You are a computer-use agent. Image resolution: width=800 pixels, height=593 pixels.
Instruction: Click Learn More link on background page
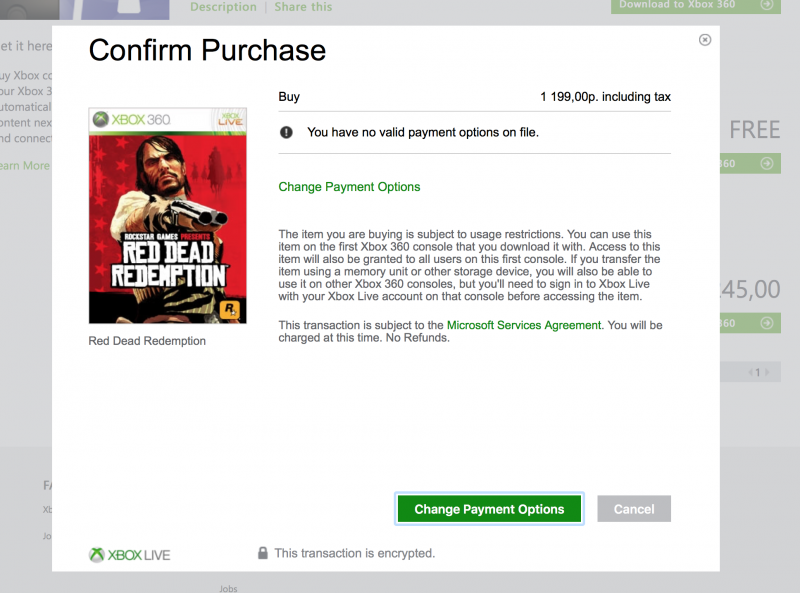25,165
